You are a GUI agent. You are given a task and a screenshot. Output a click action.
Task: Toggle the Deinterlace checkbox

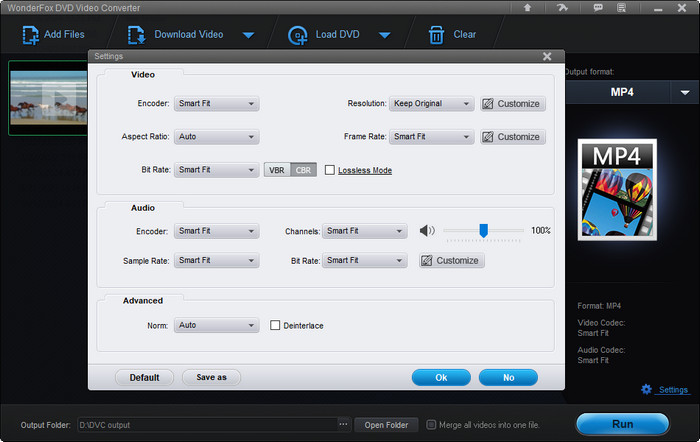point(276,325)
